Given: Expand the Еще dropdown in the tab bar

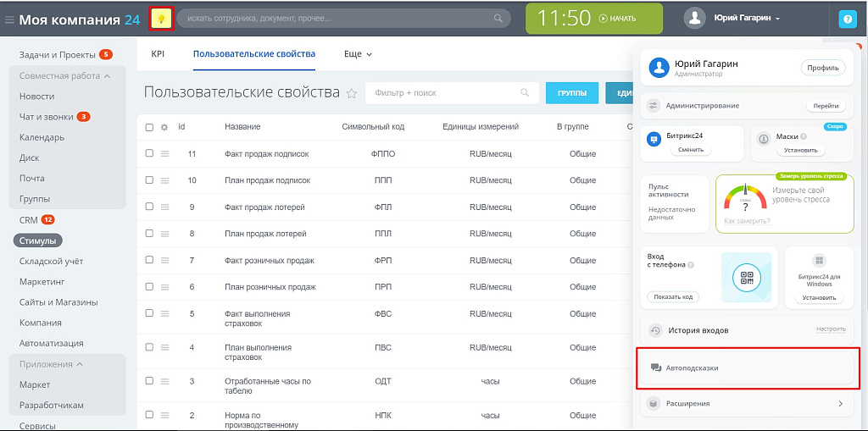Looking at the screenshot, I should (x=358, y=54).
